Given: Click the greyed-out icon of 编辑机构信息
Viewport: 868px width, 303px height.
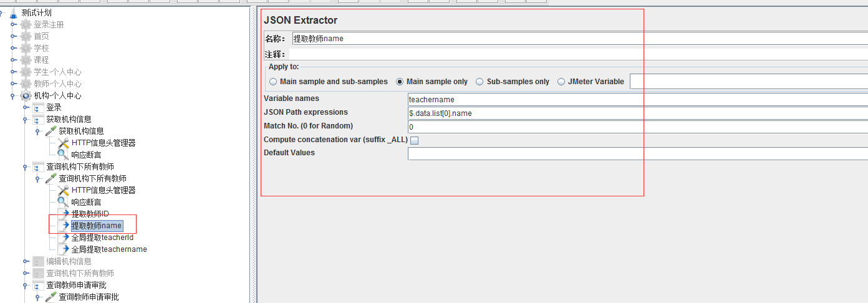Looking at the screenshot, I should tap(38, 261).
